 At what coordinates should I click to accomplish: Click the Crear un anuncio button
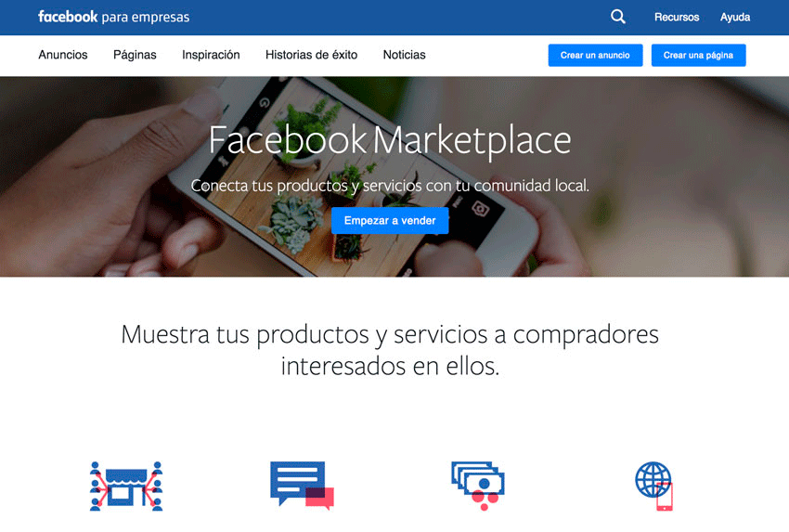(595, 56)
